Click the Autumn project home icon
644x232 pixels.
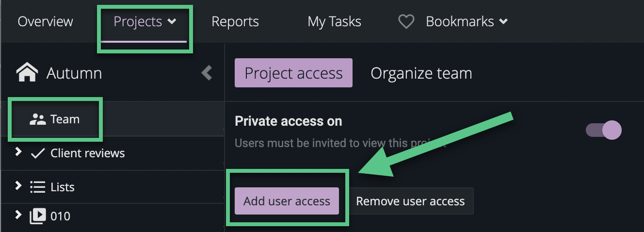[27, 73]
